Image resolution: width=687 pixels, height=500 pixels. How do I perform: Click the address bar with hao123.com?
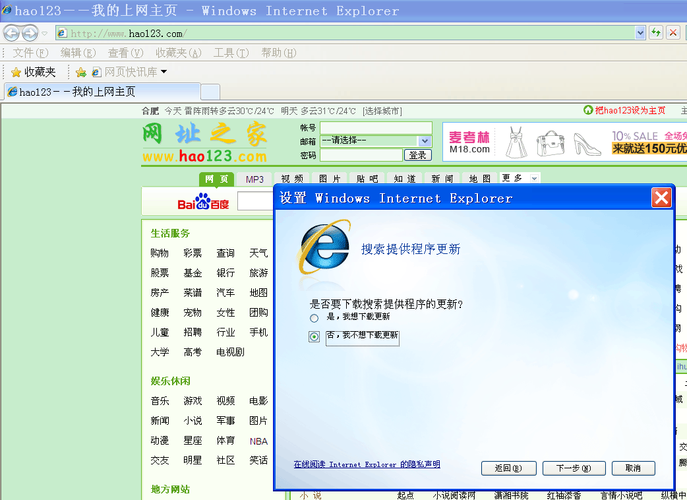pyautogui.click(x=345, y=33)
